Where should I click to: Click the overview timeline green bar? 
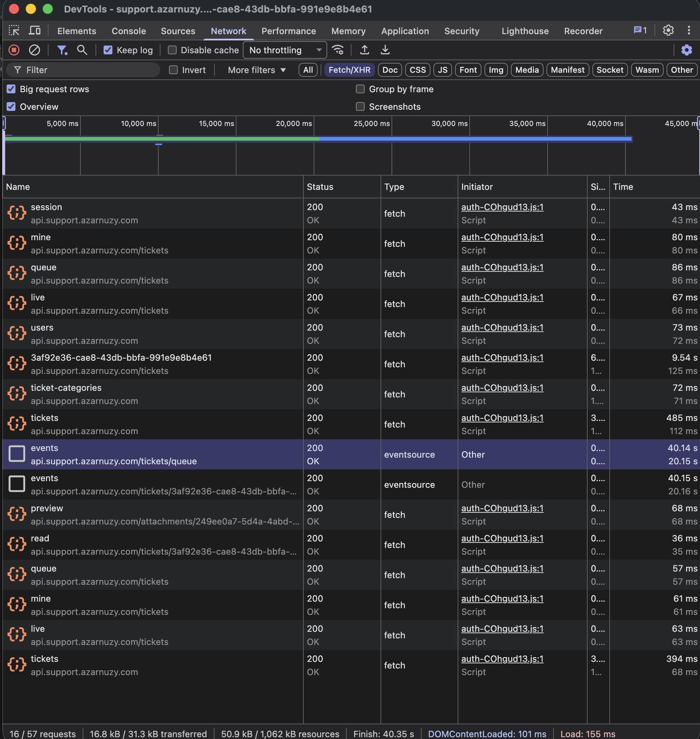click(162, 139)
